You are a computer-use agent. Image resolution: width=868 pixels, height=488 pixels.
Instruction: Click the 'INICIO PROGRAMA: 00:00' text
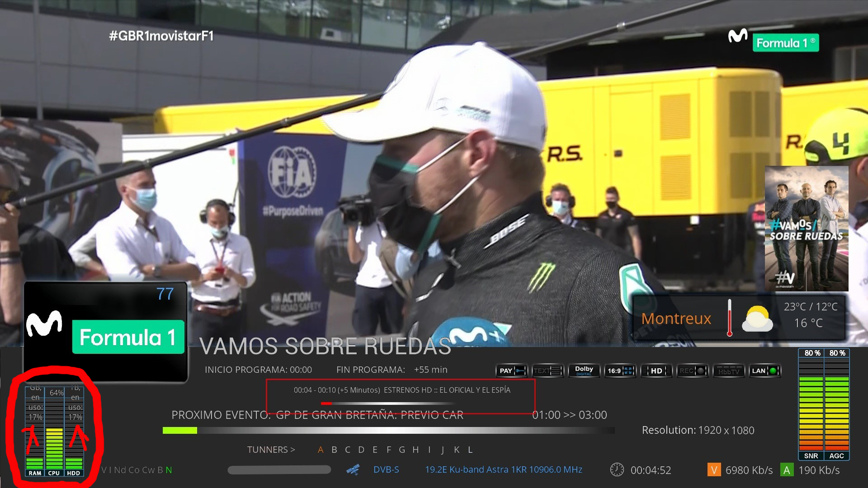pyautogui.click(x=258, y=370)
